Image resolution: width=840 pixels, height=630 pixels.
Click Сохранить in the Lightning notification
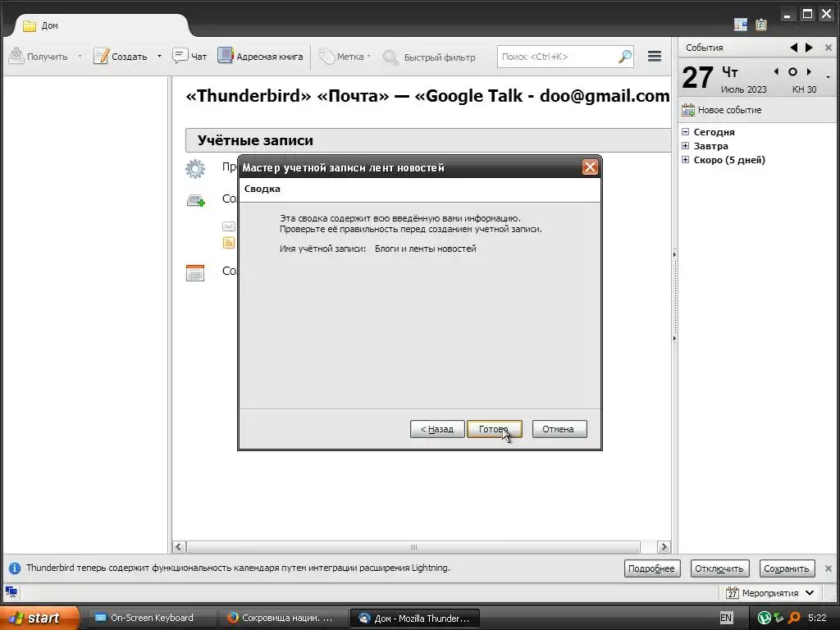787,568
